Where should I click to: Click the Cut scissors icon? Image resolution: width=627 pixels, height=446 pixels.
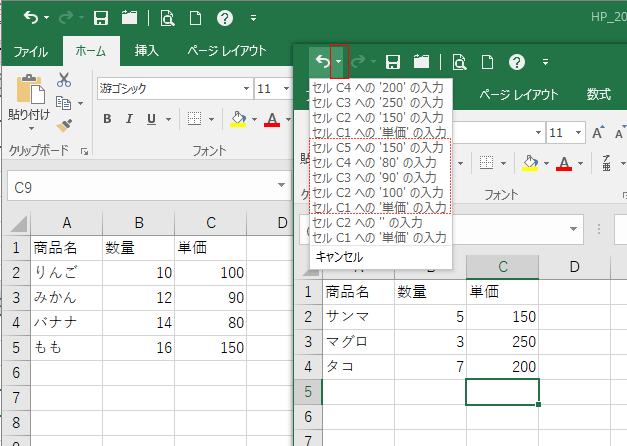(64, 80)
